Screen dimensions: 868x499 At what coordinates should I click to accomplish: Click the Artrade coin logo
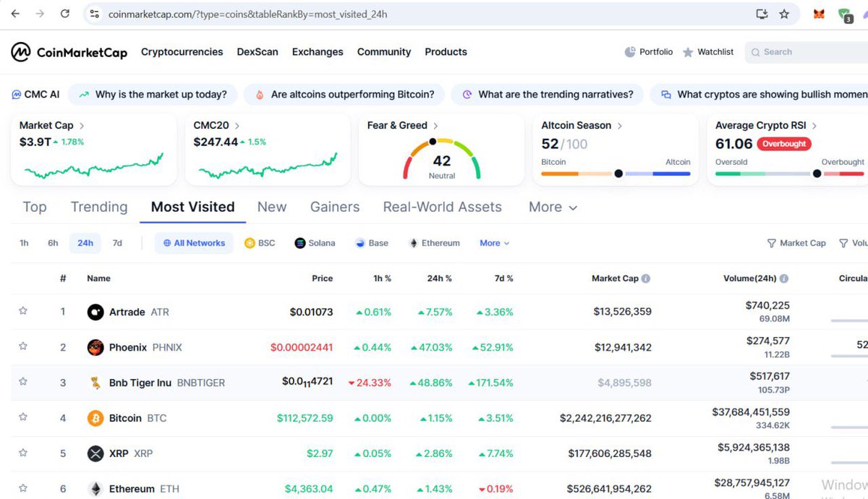coord(95,312)
